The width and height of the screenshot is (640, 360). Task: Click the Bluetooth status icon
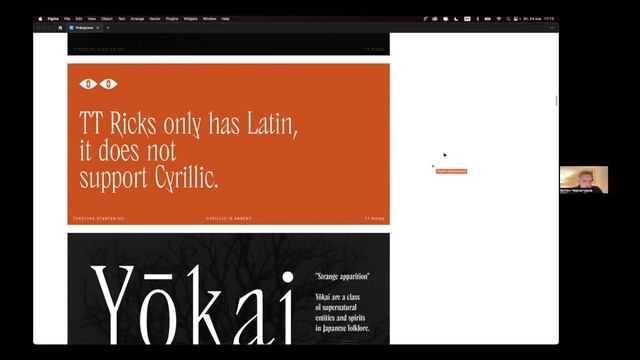tap(478, 19)
